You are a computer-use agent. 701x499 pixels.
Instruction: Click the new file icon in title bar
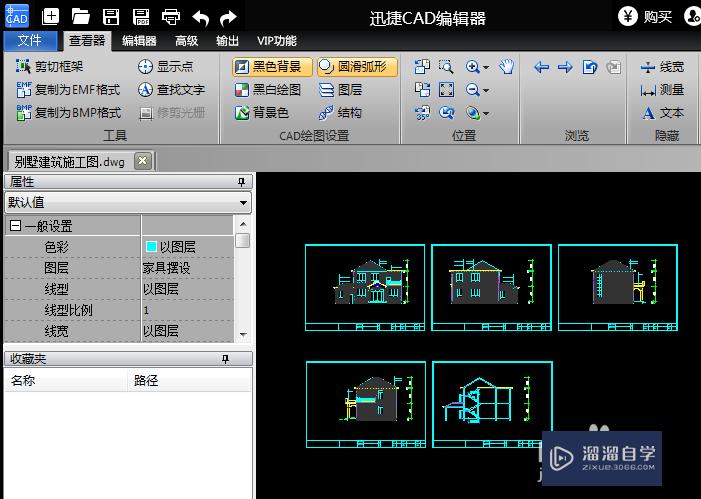[x=51, y=17]
